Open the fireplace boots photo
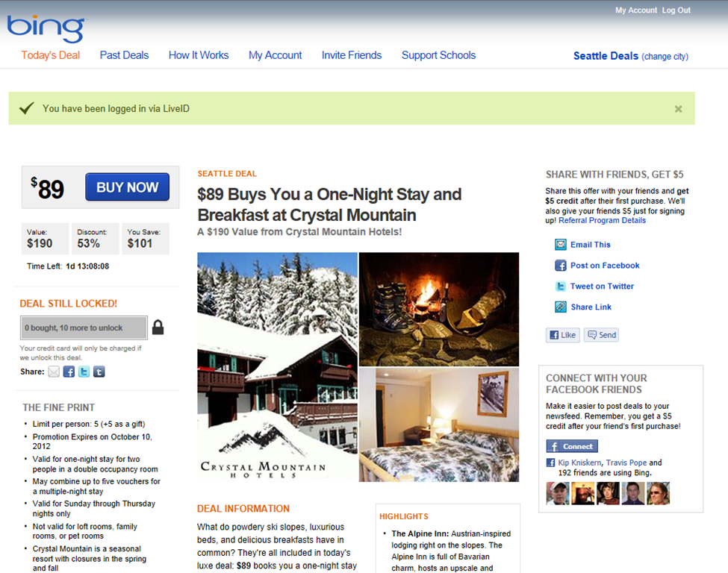The width and height of the screenshot is (728, 573). [439, 309]
